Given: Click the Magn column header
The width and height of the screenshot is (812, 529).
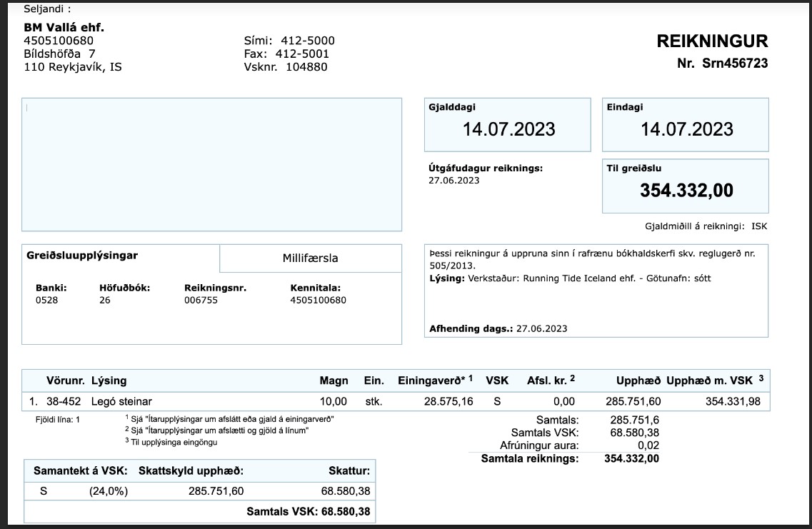Looking at the screenshot, I should pyautogui.click(x=334, y=381).
